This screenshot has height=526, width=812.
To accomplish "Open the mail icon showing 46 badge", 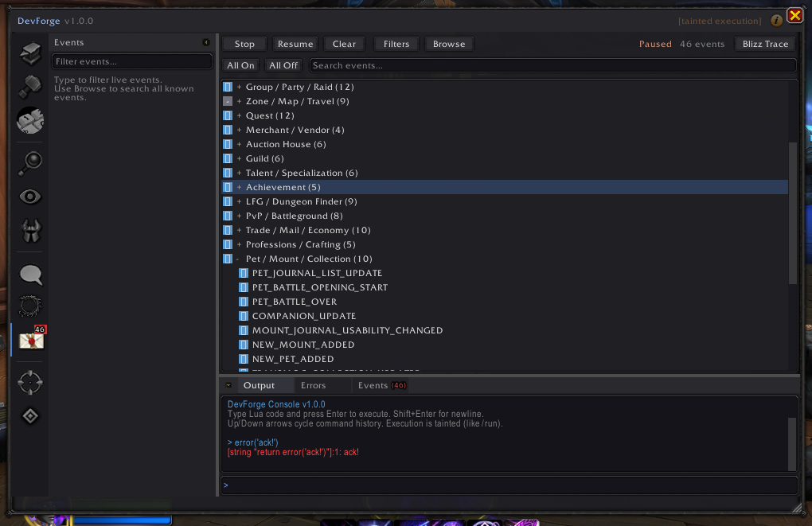I will pos(29,338).
